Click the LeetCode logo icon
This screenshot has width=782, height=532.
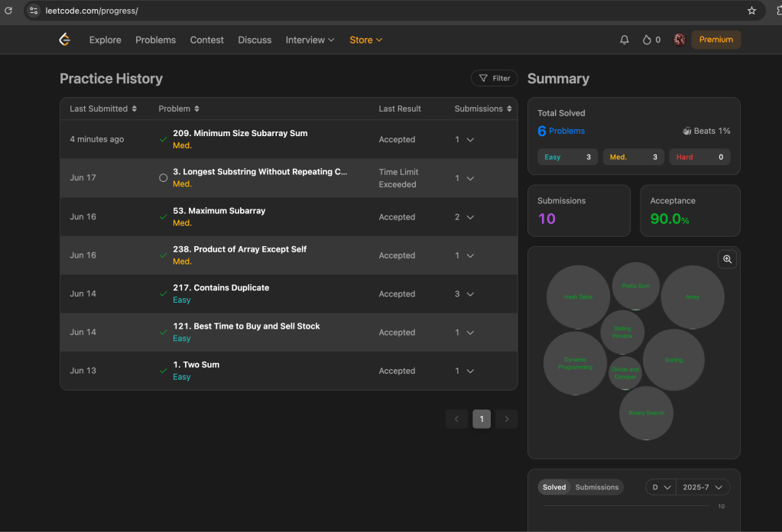65,40
